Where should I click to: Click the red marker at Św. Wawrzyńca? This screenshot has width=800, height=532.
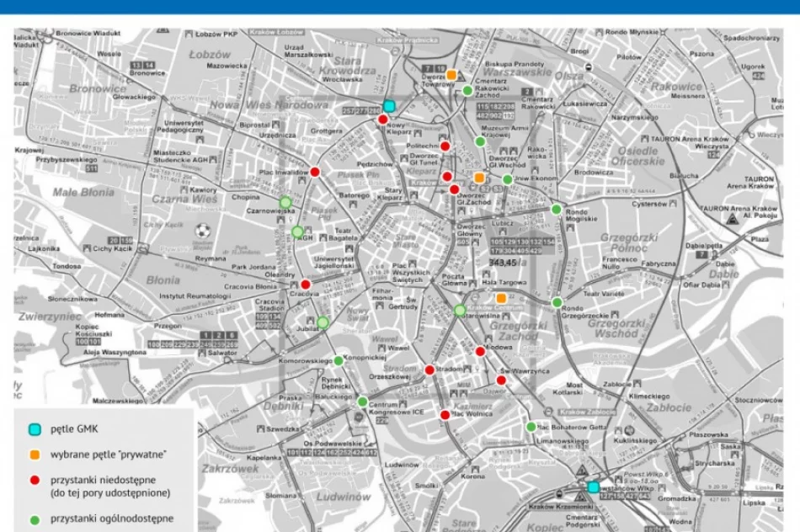[x=501, y=380]
